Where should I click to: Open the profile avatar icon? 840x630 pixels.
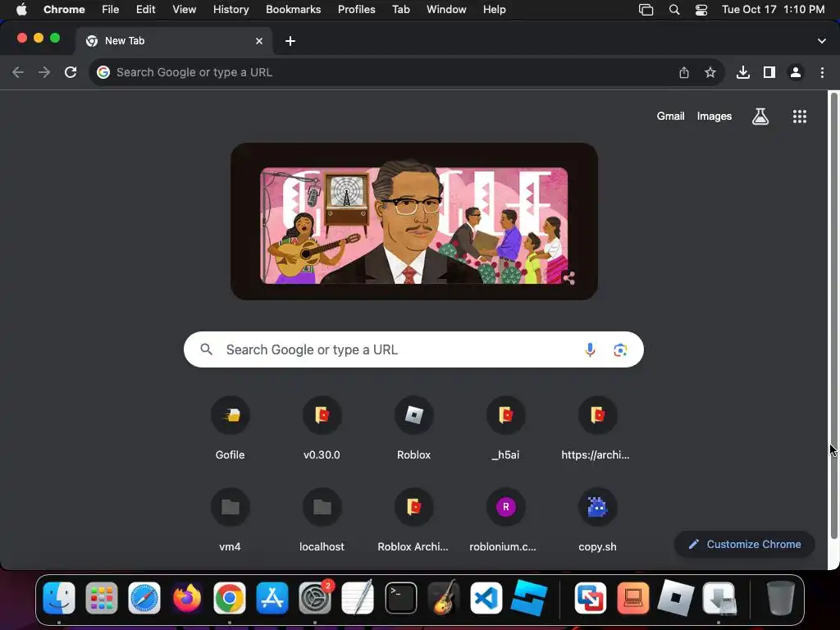tap(796, 72)
